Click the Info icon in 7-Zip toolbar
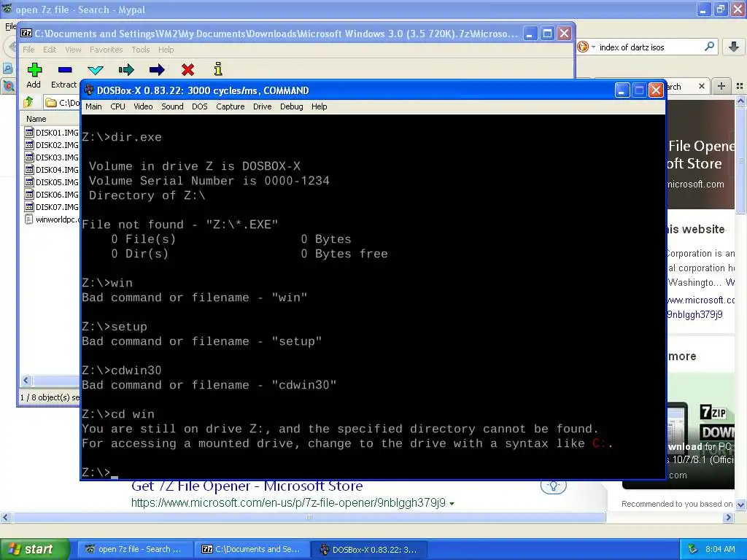The image size is (747, 560). pyautogui.click(x=218, y=69)
